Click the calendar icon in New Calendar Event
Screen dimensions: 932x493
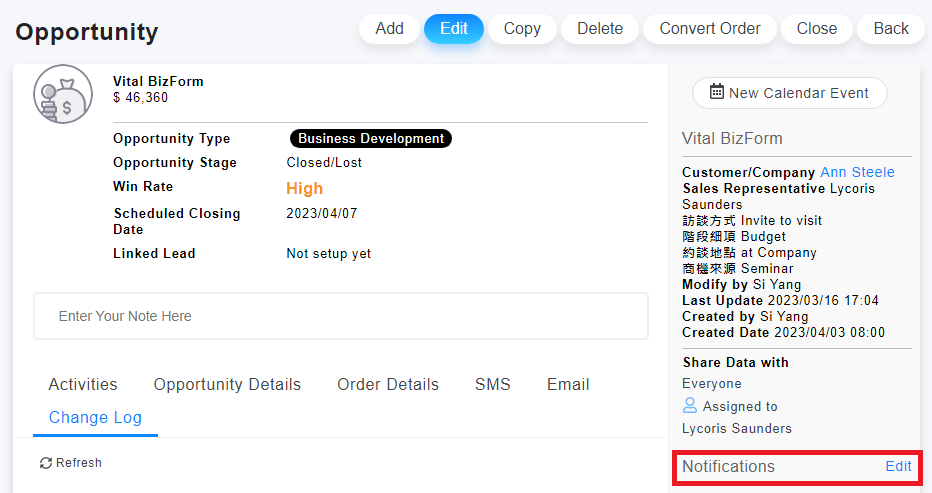point(717,92)
